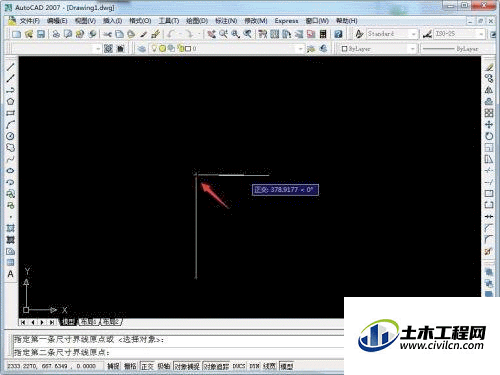The width and height of the screenshot is (500, 375).
Task: Select the Multiline Text A tool
Action: click(x=10, y=274)
